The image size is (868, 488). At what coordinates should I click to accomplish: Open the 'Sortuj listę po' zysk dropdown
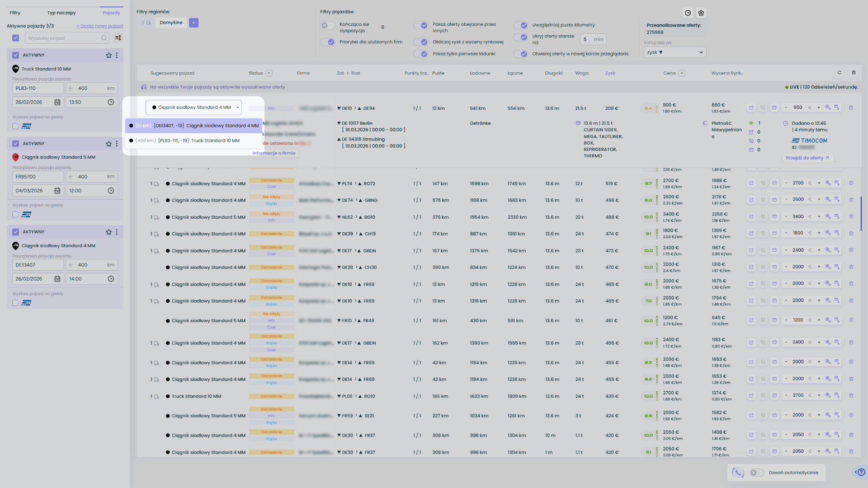(675, 52)
